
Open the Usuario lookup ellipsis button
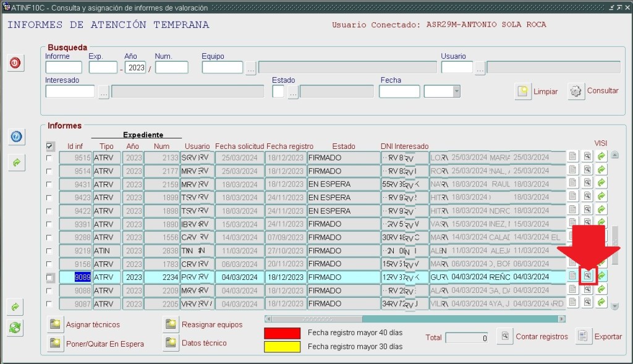[480, 68]
